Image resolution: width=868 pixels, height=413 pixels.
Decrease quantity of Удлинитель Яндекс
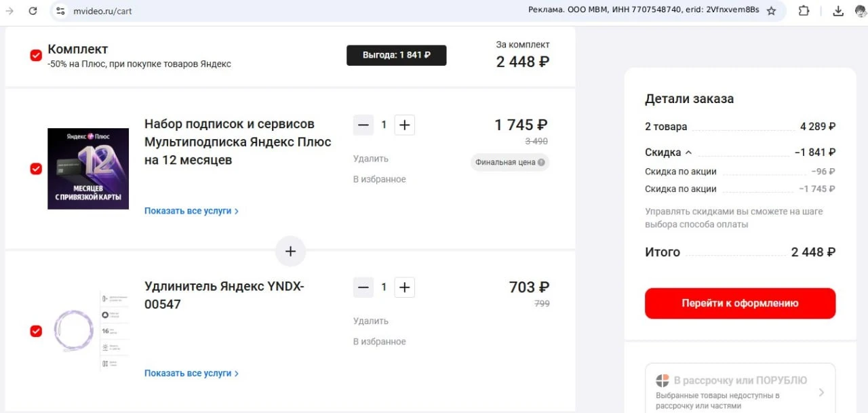[x=363, y=288]
